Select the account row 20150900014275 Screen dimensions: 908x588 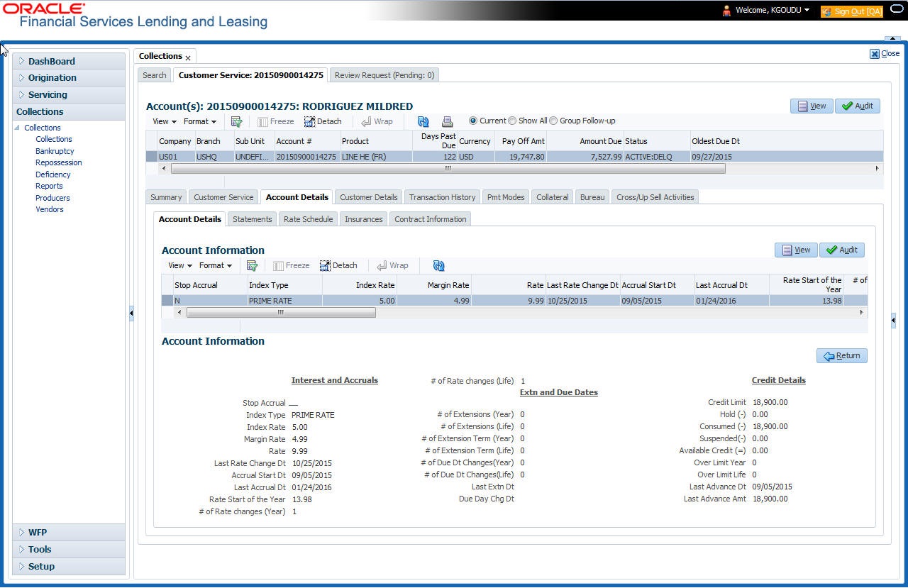(x=514, y=157)
